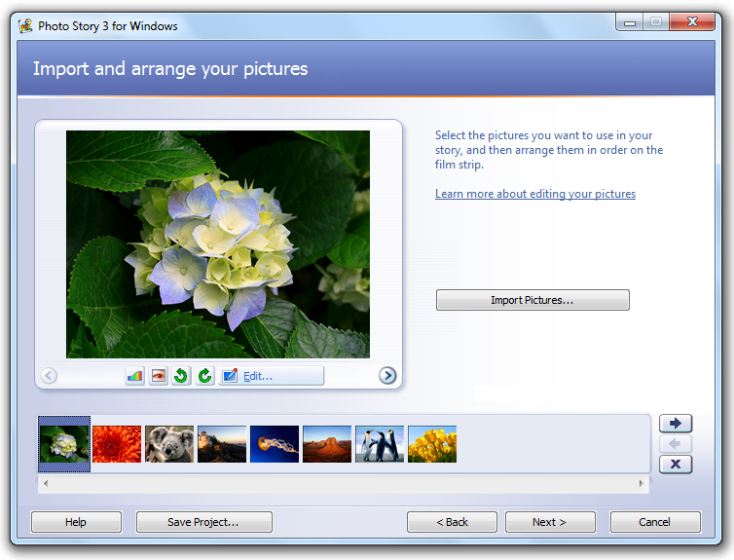Click the film strip scrollbar right arrow
Image resolution: width=734 pixels, height=560 pixels.
(642, 484)
